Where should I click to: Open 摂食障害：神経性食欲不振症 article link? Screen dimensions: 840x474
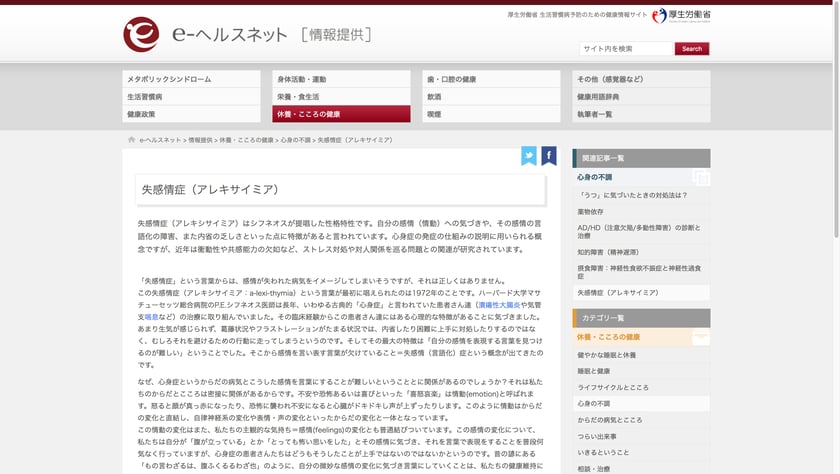[x=639, y=272]
